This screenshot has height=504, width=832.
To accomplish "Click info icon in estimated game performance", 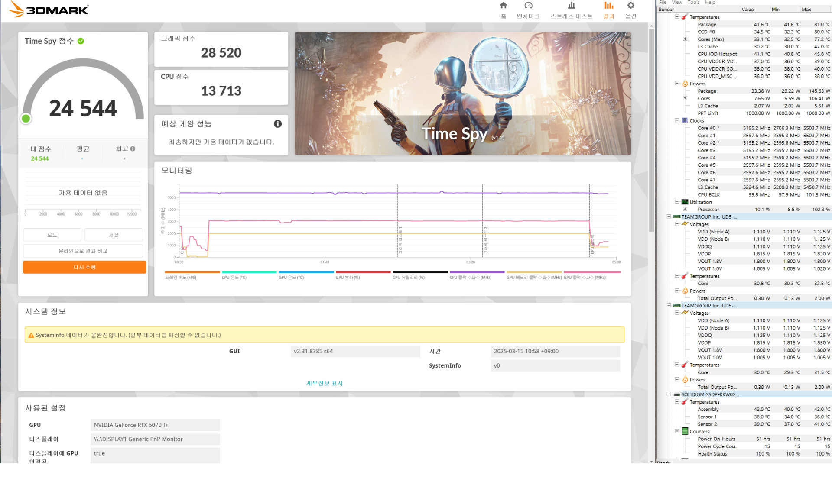I will point(278,124).
